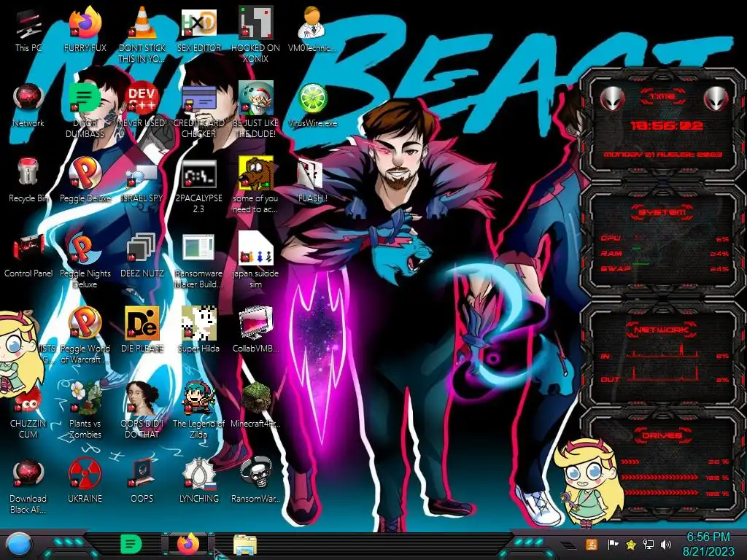Open the FLASH ! desktop shortcut
The image size is (747, 560).
(x=312, y=181)
